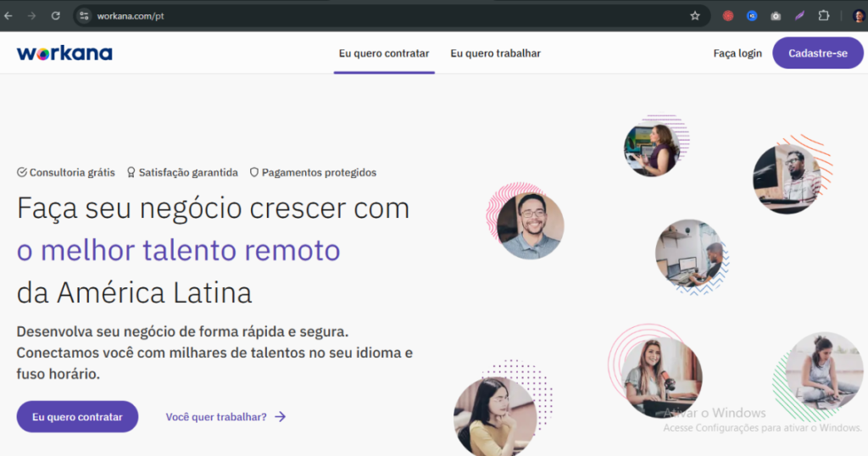
Task: Click the arrow after Você quer trabalhar
Action: click(x=281, y=417)
